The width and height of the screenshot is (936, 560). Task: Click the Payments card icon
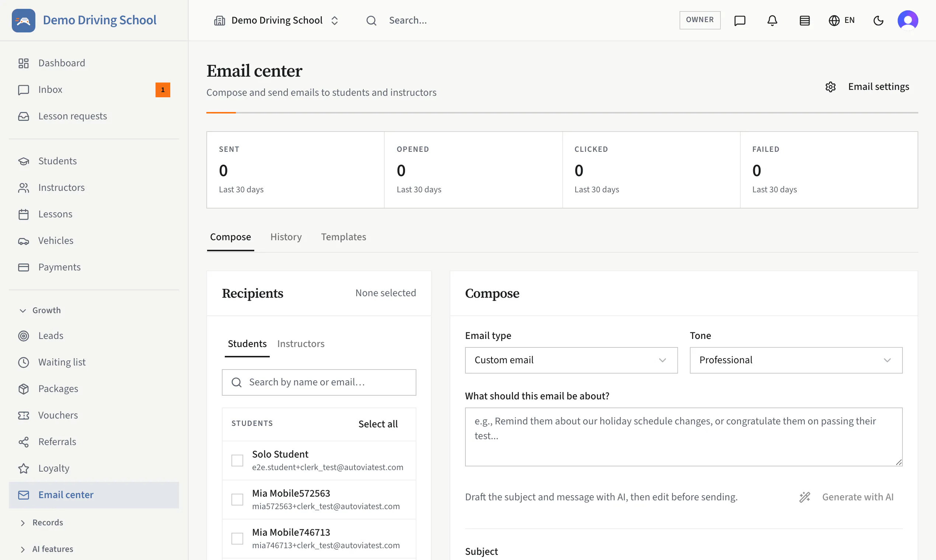point(24,267)
